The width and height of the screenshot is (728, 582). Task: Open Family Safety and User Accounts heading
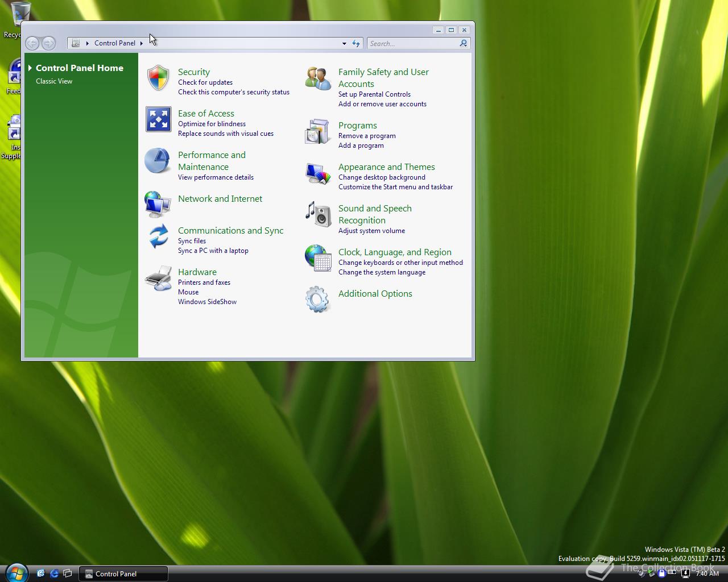[383, 78]
